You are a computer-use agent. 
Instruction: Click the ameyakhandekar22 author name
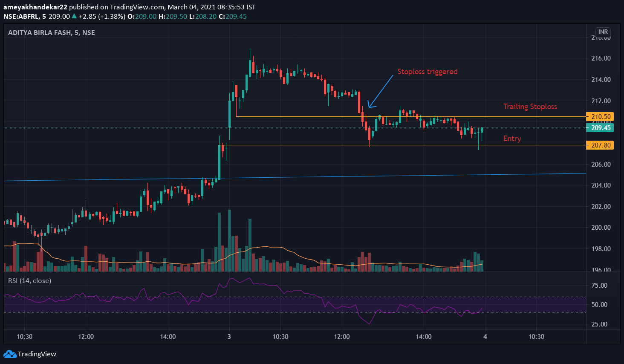35,7
